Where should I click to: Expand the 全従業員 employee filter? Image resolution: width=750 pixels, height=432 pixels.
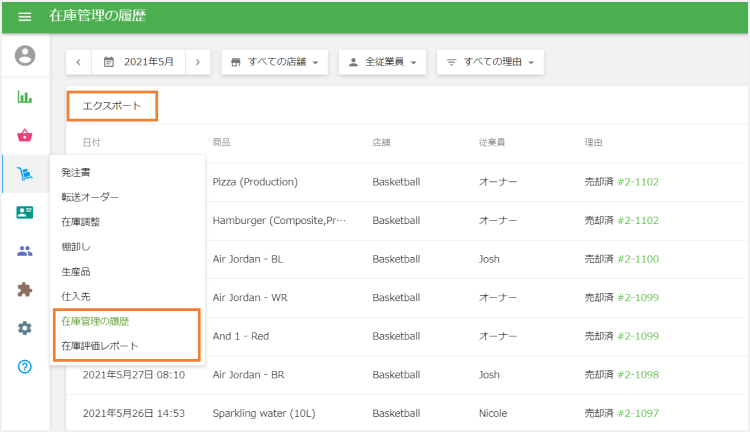coord(382,62)
